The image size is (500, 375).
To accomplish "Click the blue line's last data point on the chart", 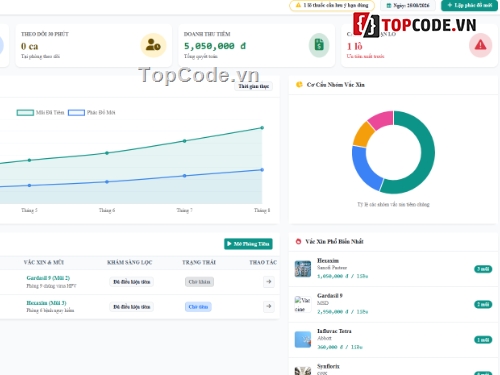I will coord(262,170).
